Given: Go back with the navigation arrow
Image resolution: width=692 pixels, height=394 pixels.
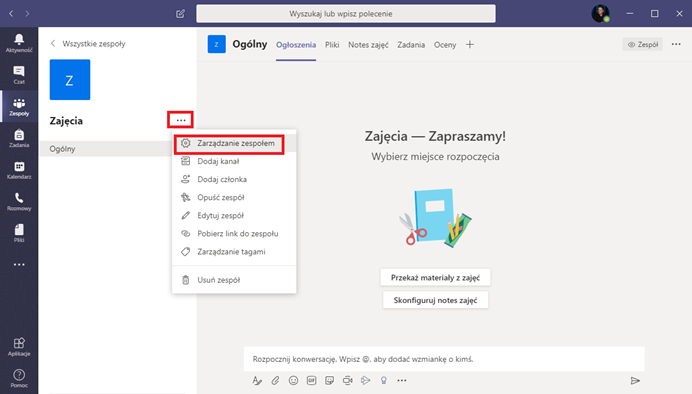Looking at the screenshot, I should pyautogui.click(x=11, y=14).
